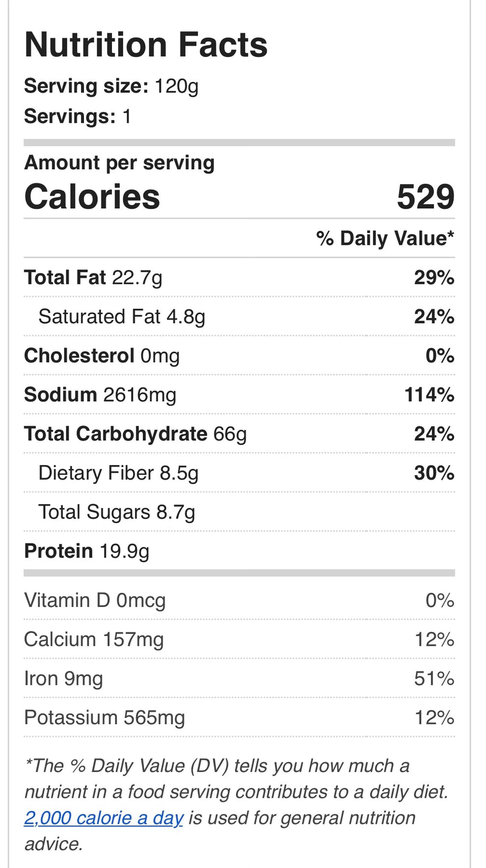
Task: Click the 51% iron daily value
Action: [x=434, y=679]
